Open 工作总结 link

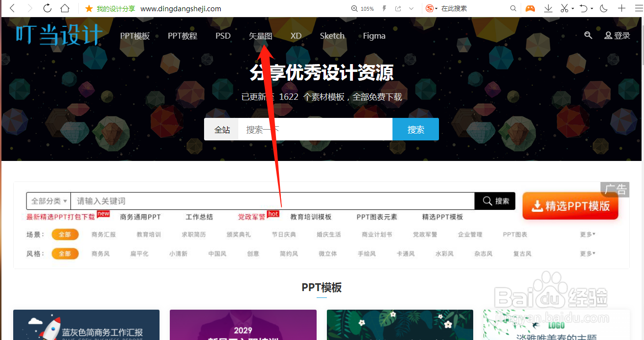coord(199,217)
